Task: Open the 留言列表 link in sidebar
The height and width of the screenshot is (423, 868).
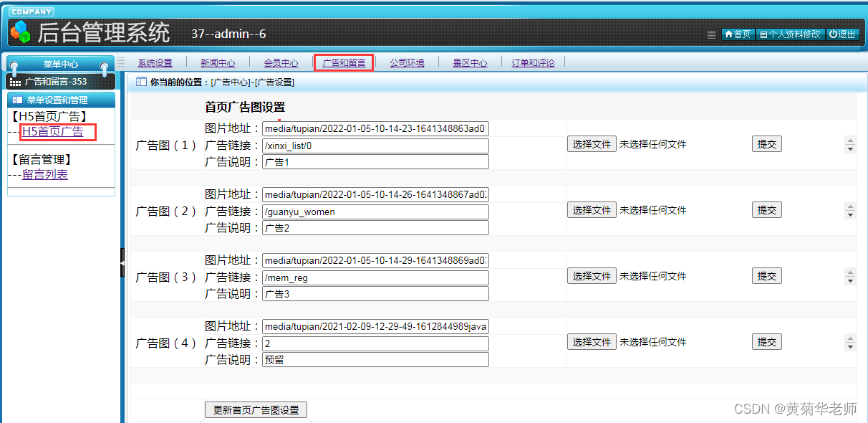Action: (44, 174)
